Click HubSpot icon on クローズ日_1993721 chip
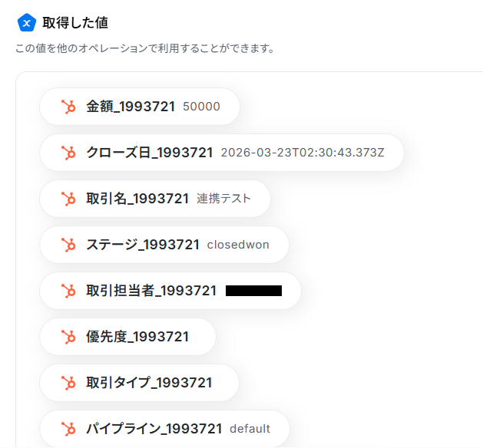 [68, 153]
